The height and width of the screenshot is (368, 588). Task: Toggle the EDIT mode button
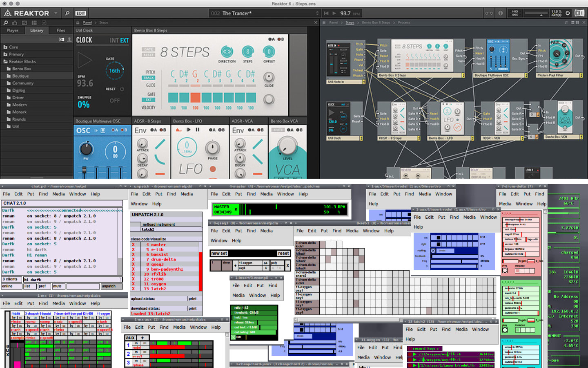coord(81,13)
